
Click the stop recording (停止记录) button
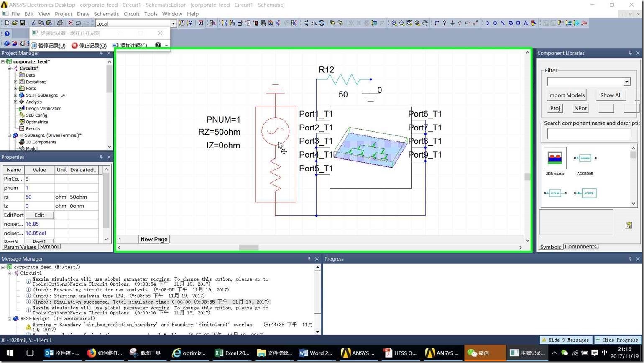(89, 45)
